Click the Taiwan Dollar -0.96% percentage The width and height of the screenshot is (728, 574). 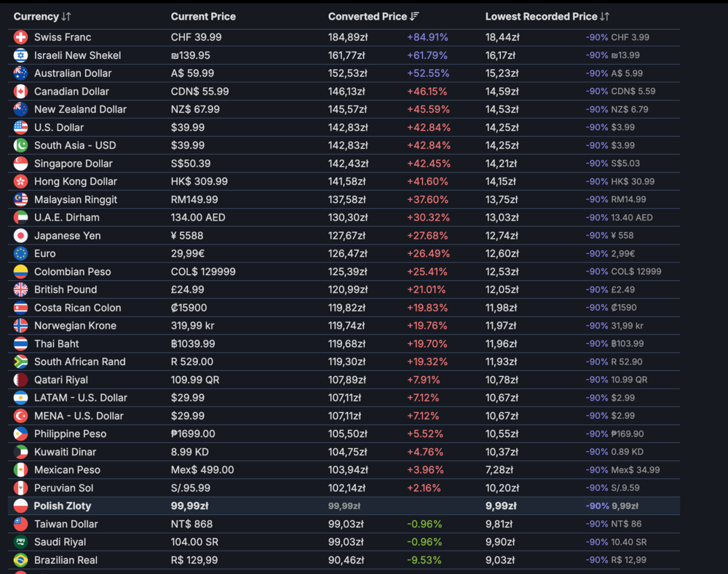[x=424, y=524]
